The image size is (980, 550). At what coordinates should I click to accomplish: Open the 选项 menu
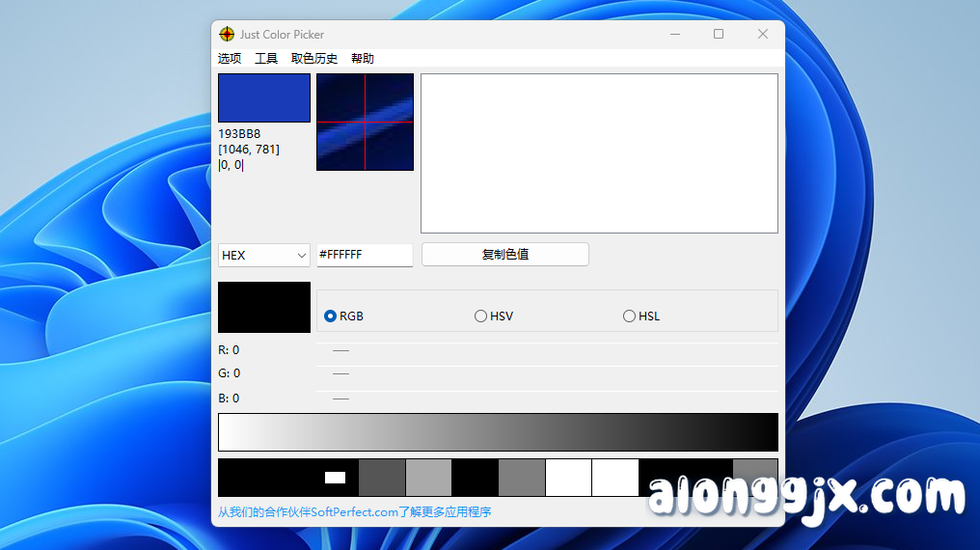click(230, 58)
